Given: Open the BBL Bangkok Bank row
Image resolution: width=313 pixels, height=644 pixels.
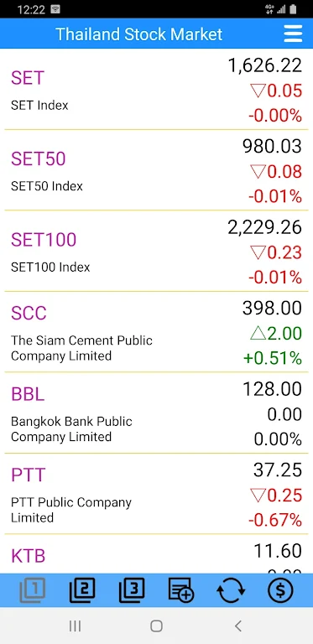Looking at the screenshot, I should [x=156, y=413].
